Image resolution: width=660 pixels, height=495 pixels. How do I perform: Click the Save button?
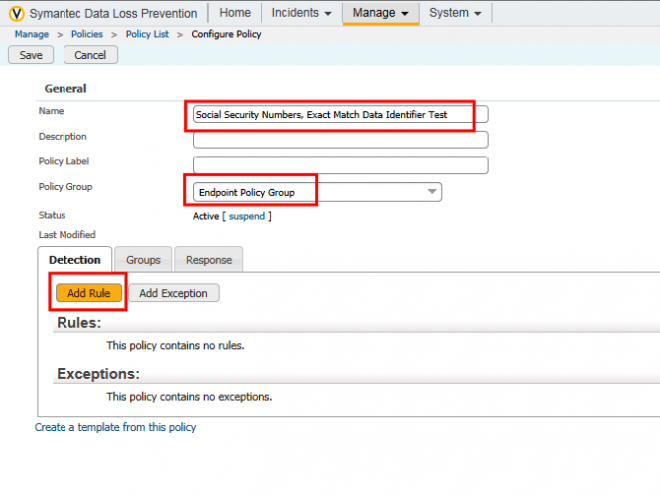pos(31,55)
